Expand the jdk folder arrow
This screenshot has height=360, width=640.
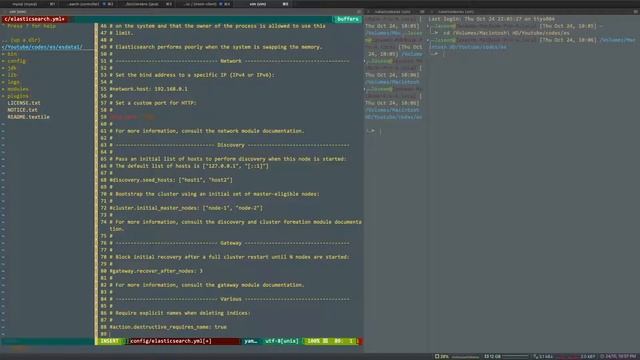tap(3, 68)
